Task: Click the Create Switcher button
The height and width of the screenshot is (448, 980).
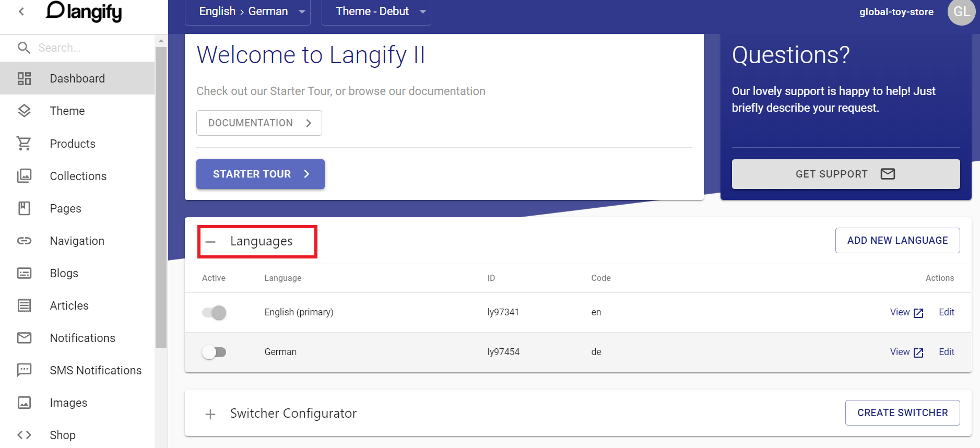Action: pos(903,412)
